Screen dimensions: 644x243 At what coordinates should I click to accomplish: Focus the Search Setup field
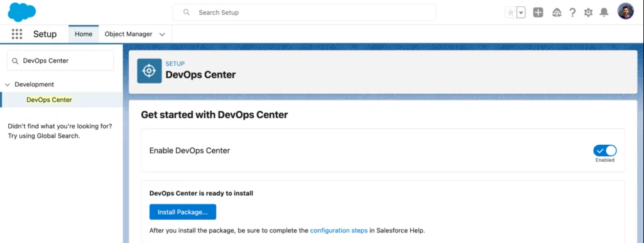pos(304,13)
